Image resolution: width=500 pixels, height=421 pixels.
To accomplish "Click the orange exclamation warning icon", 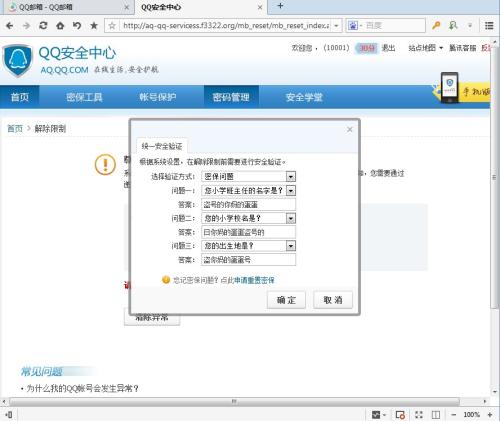I will pos(105,165).
